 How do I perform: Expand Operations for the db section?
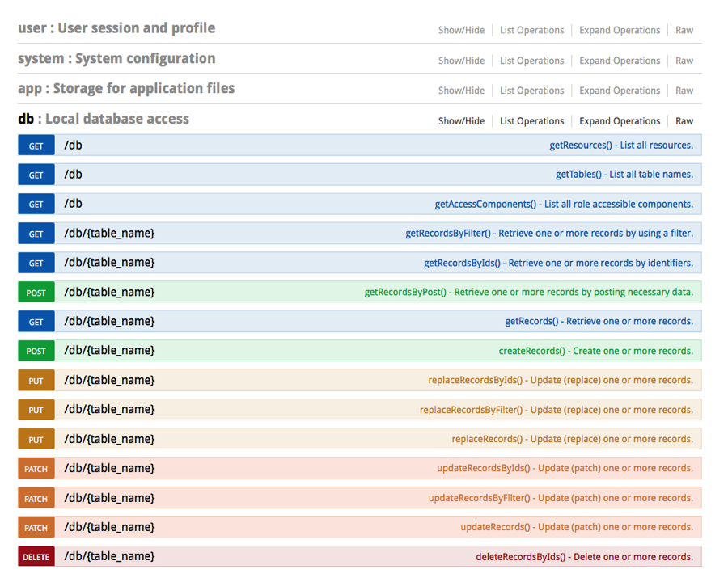pyautogui.click(x=620, y=121)
